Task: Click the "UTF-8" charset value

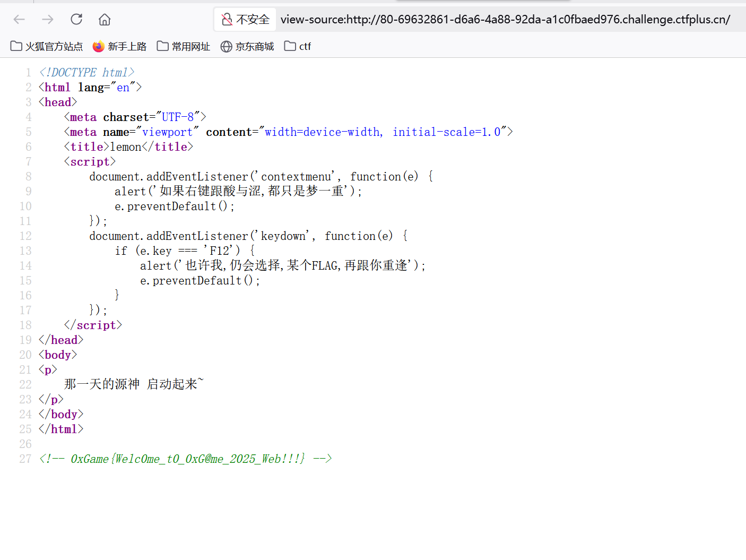Action: 178,117
